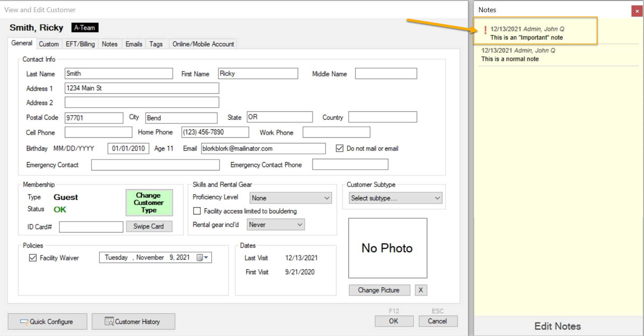
Task: Click the No Photo picture box
Action: point(388,248)
